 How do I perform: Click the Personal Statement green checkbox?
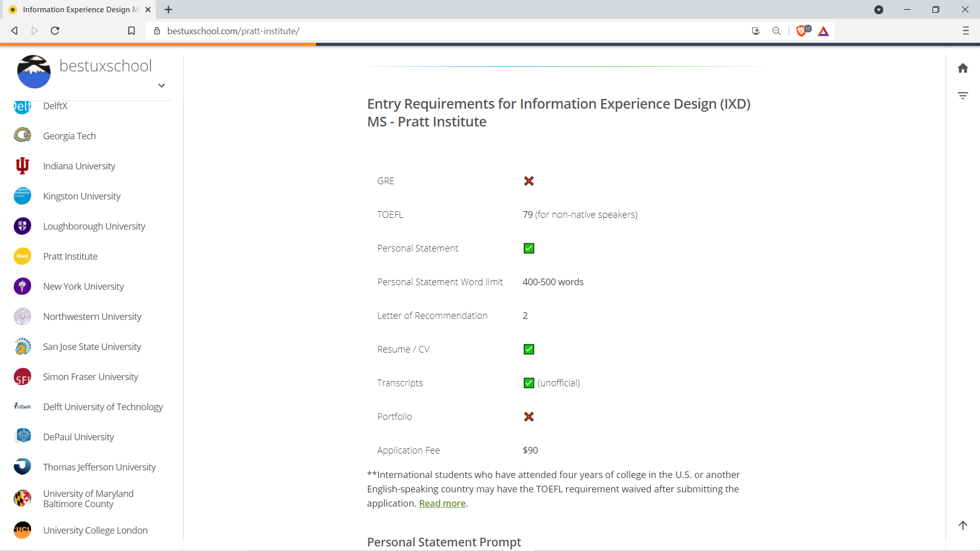[x=529, y=248]
